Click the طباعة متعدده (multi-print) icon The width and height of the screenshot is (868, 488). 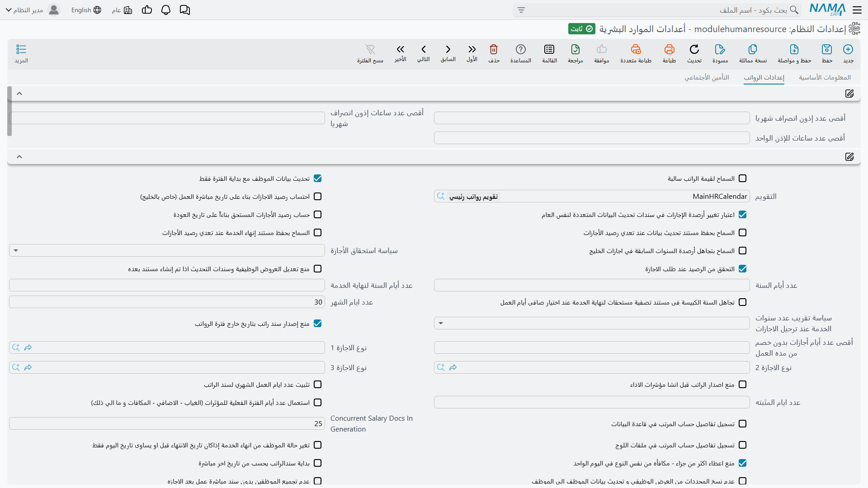[x=636, y=49]
